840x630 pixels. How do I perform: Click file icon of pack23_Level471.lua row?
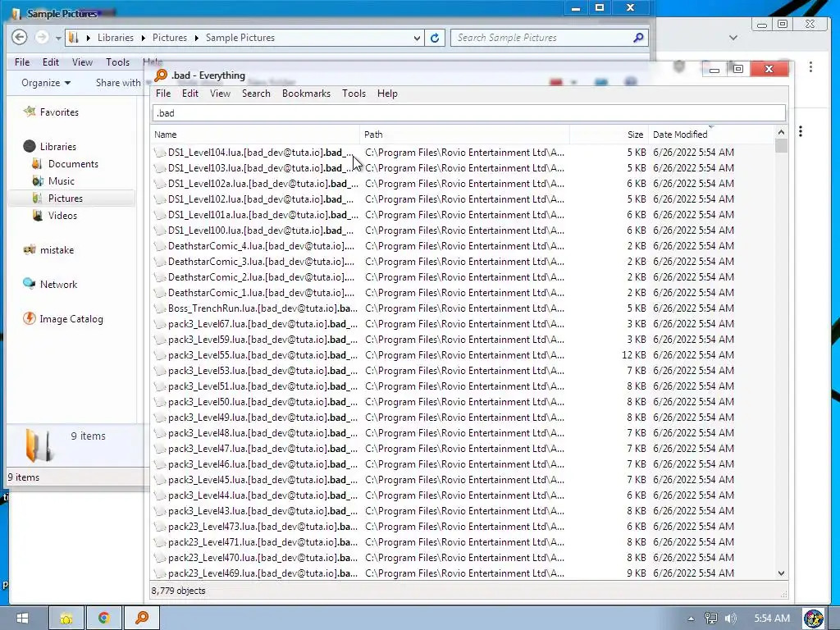[160, 542]
